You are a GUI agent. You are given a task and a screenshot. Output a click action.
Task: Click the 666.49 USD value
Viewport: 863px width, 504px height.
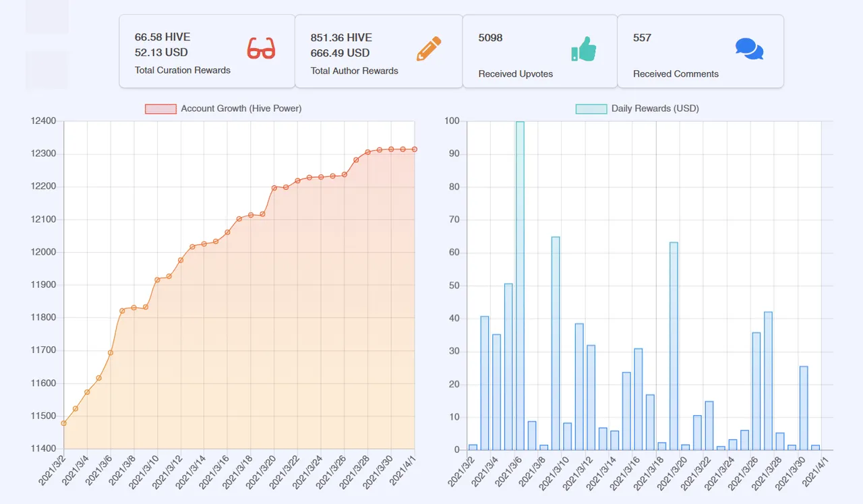coord(340,53)
